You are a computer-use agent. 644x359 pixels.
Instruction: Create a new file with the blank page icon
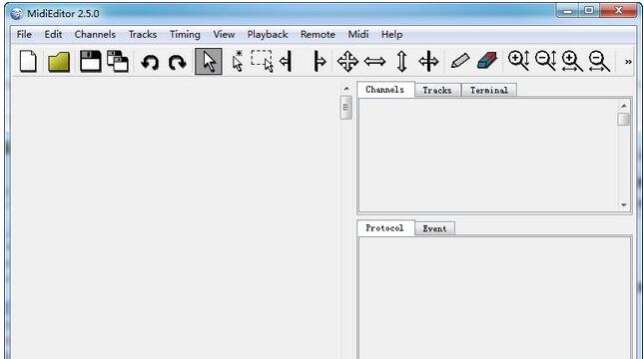pyautogui.click(x=28, y=62)
